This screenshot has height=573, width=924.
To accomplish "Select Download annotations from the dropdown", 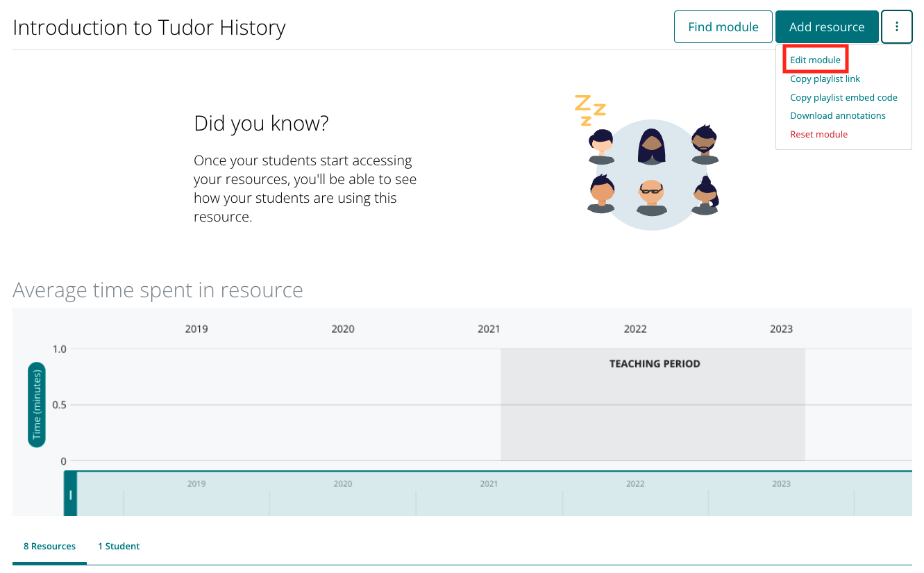I will (x=838, y=115).
